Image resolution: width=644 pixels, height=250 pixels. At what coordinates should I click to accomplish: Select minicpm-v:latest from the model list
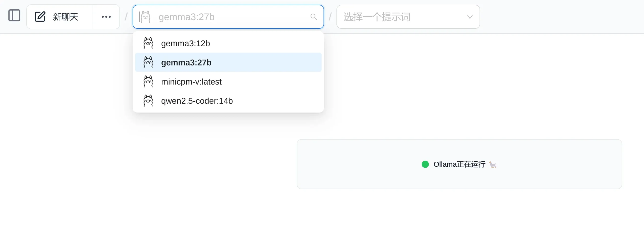pyautogui.click(x=191, y=81)
